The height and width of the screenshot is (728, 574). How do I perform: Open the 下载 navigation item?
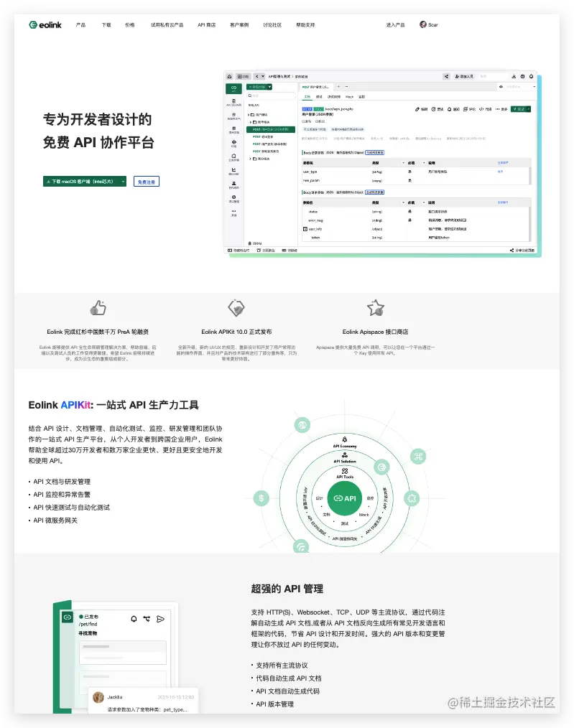[106, 25]
